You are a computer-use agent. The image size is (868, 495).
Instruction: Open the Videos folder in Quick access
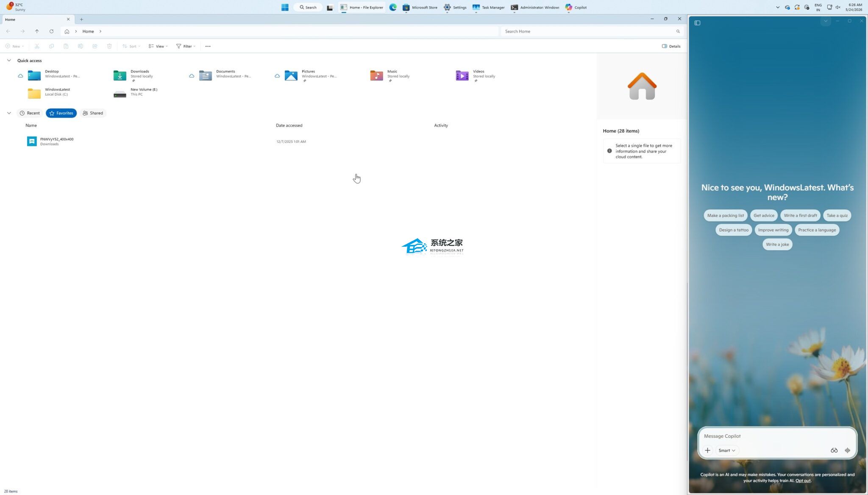pos(476,75)
